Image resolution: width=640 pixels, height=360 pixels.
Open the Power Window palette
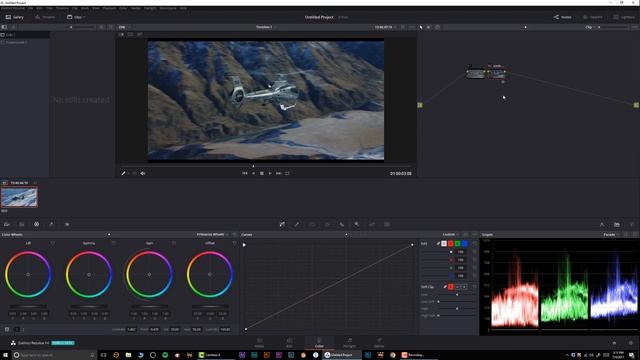312,224
